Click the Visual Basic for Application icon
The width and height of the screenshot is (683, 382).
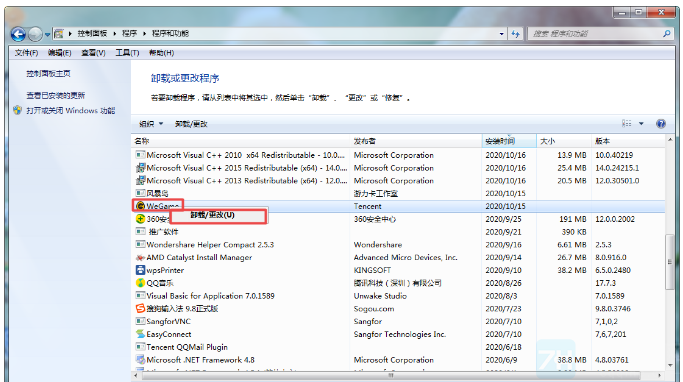140,296
